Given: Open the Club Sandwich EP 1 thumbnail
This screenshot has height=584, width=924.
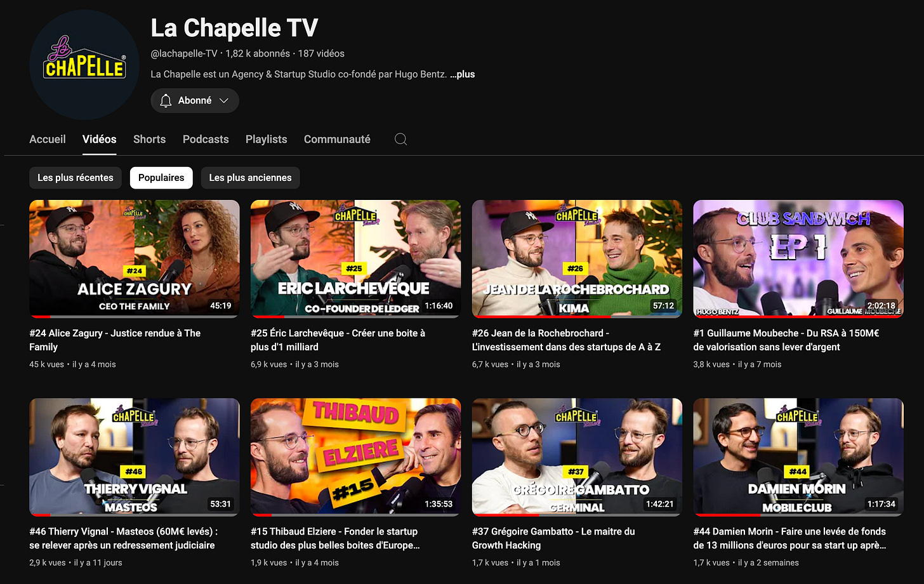Looking at the screenshot, I should click(798, 259).
